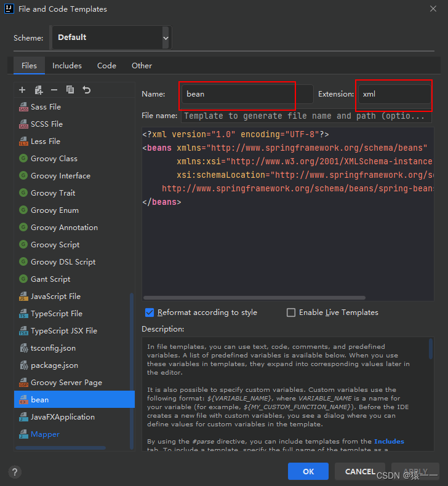Click the Groovy Enum green icon
448x486 pixels.
point(23,210)
